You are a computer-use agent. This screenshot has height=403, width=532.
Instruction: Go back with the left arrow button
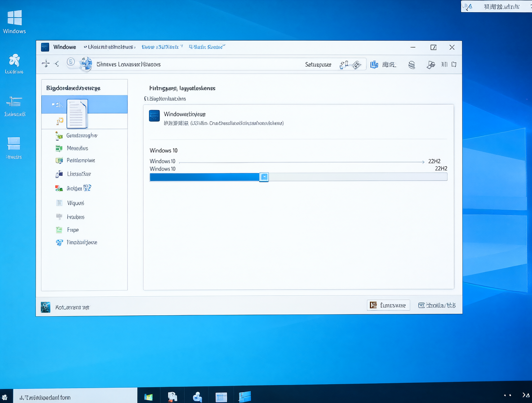(x=57, y=63)
